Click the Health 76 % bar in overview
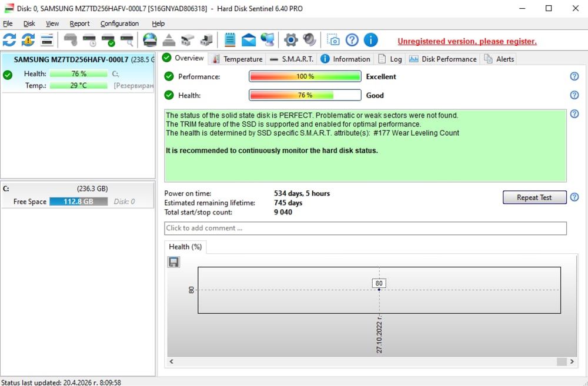 click(305, 95)
